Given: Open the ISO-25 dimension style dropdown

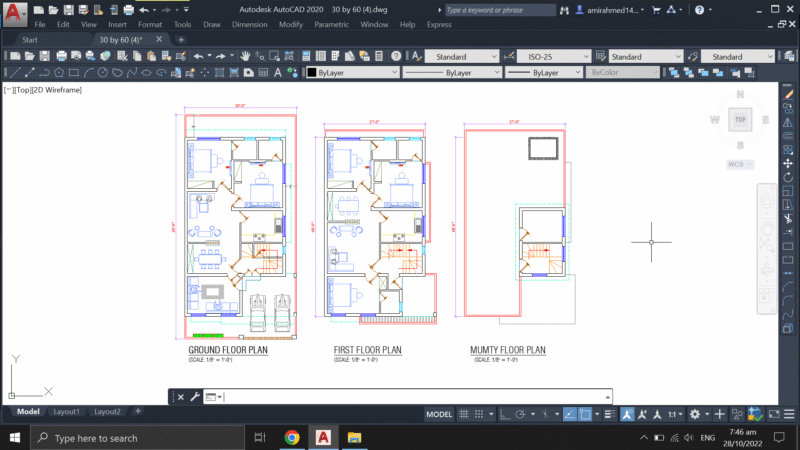Looking at the screenshot, I should point(554,57).
